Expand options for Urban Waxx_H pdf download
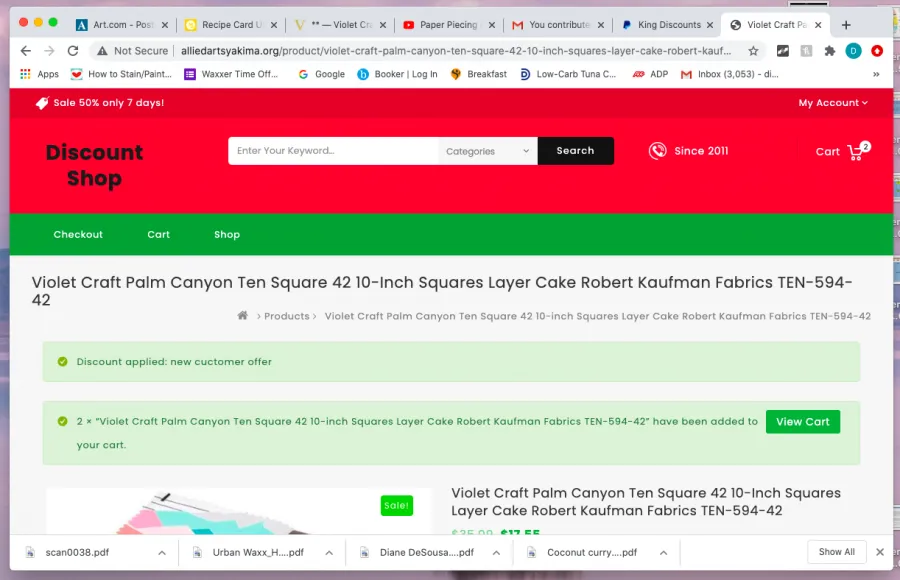Image resolution: width=900 pixels, height=580 pixels. (329, 552)
